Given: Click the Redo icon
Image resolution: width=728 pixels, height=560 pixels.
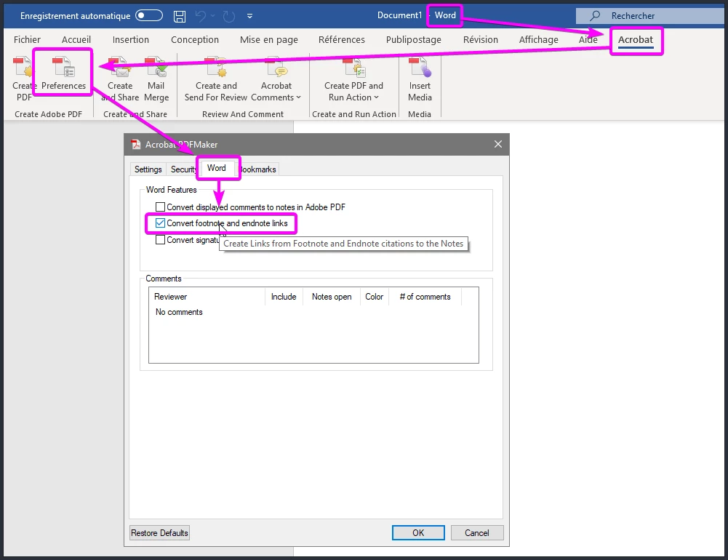Looking at the screenshot, I should (x=228, y=16).
